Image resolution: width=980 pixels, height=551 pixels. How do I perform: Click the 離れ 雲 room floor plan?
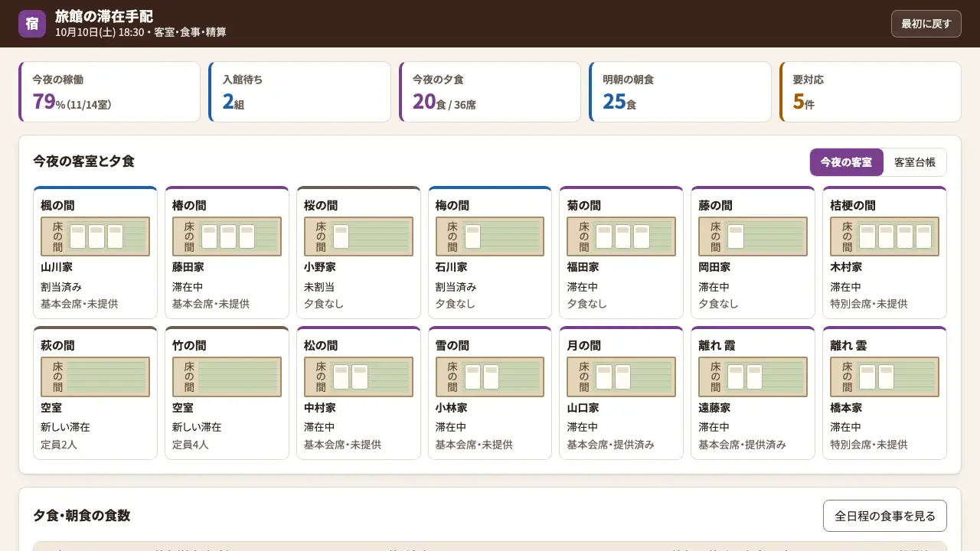tap(884, 377)
